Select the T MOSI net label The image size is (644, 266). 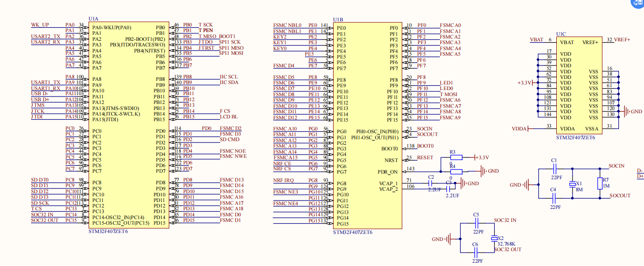pos(449,94)
